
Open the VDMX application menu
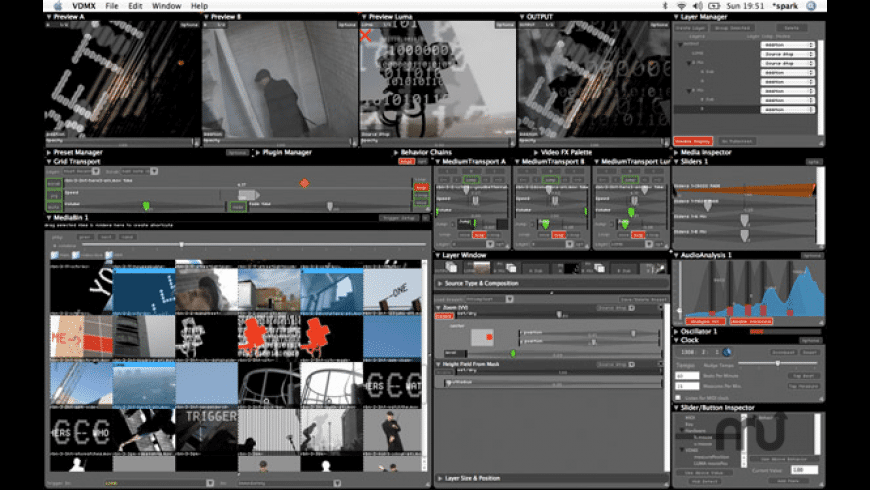84,6
